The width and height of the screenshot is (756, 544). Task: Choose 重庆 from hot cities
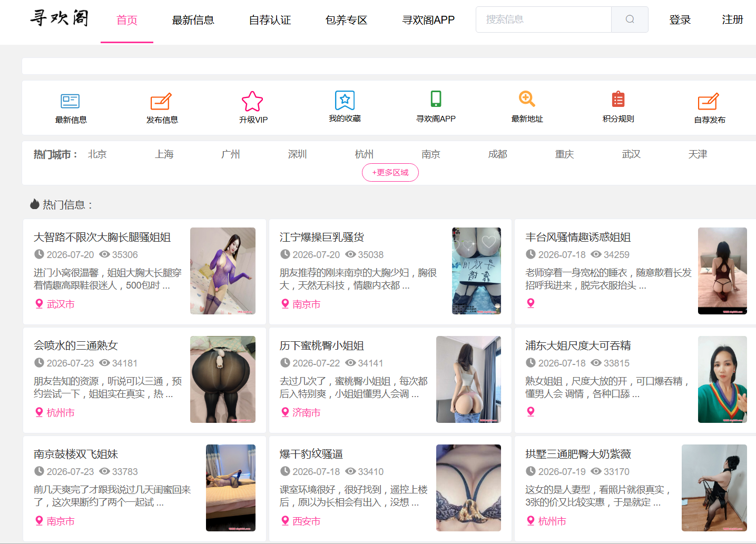[x=564, y=154]
